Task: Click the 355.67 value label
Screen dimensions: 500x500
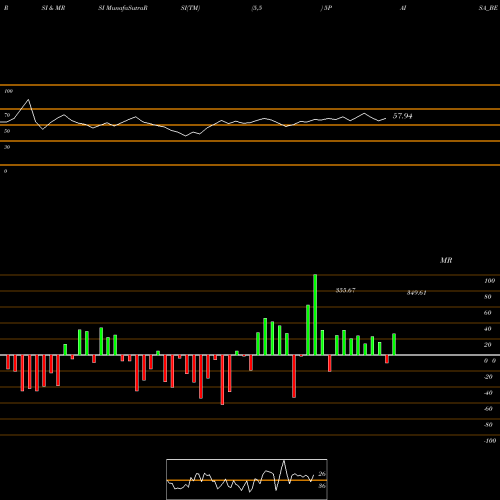Action: point(345,290)
